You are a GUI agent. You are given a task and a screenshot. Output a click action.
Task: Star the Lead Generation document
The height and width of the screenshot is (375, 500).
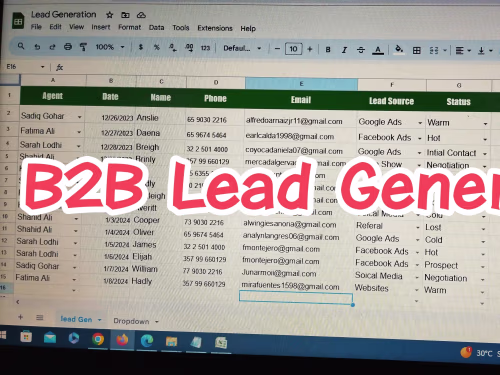[x=109, y=15]
